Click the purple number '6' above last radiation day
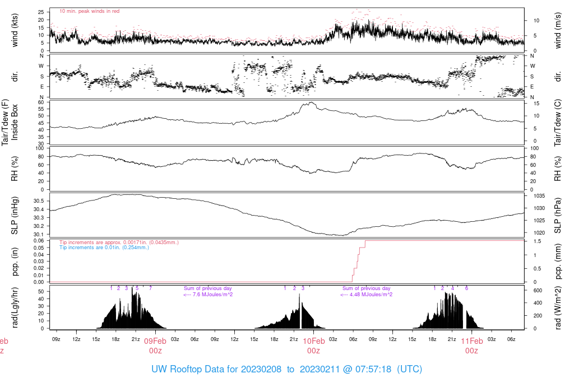The height and width of the screenshot is (392, 574). tap(467, 288)
